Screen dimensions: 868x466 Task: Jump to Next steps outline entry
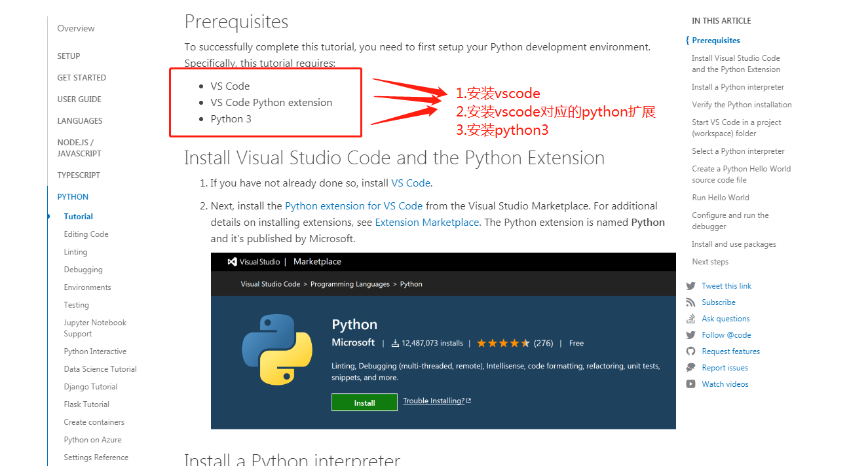710,262
